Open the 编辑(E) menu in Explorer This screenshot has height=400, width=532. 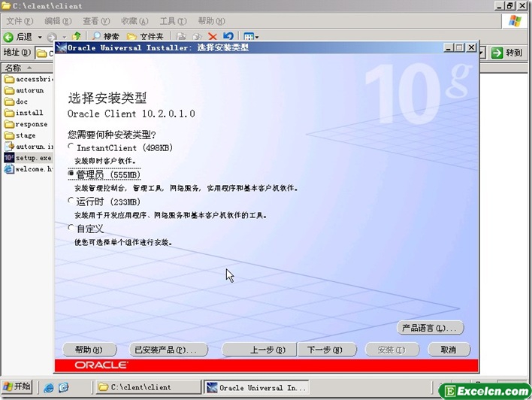(58, 21)
